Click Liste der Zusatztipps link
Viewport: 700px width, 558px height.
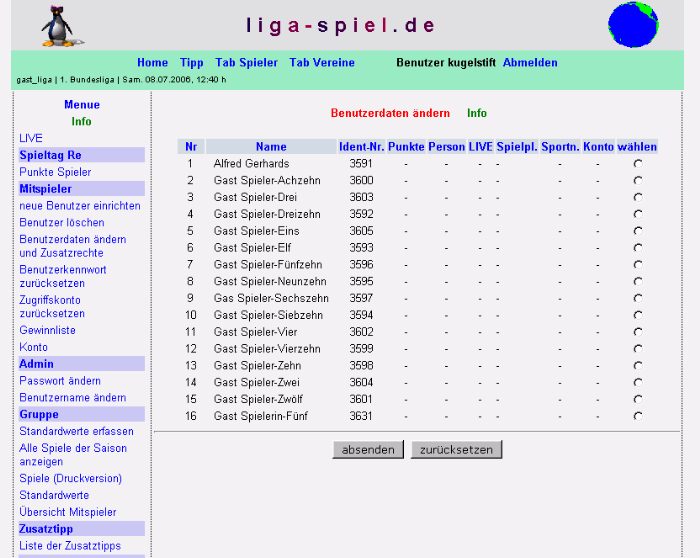(70, 546)
